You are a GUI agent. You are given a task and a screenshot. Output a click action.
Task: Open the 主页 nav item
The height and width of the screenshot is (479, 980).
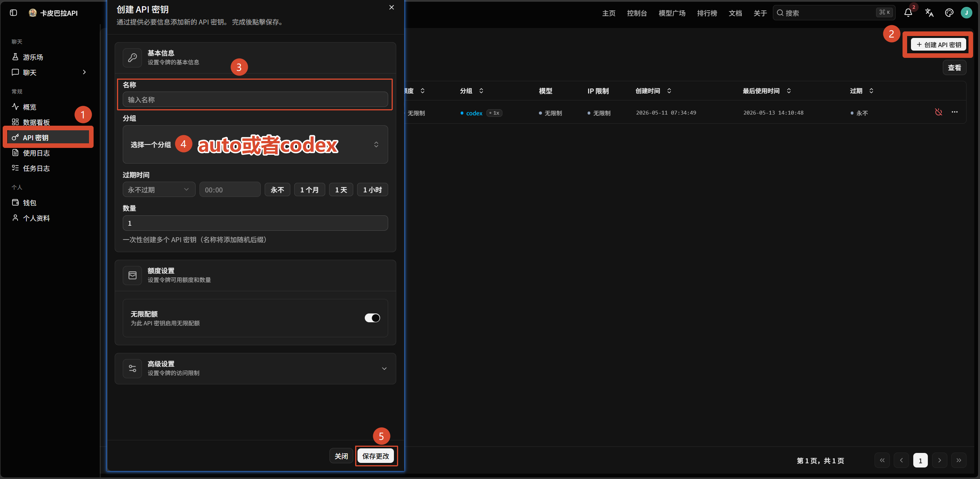[x=609, y=13]
